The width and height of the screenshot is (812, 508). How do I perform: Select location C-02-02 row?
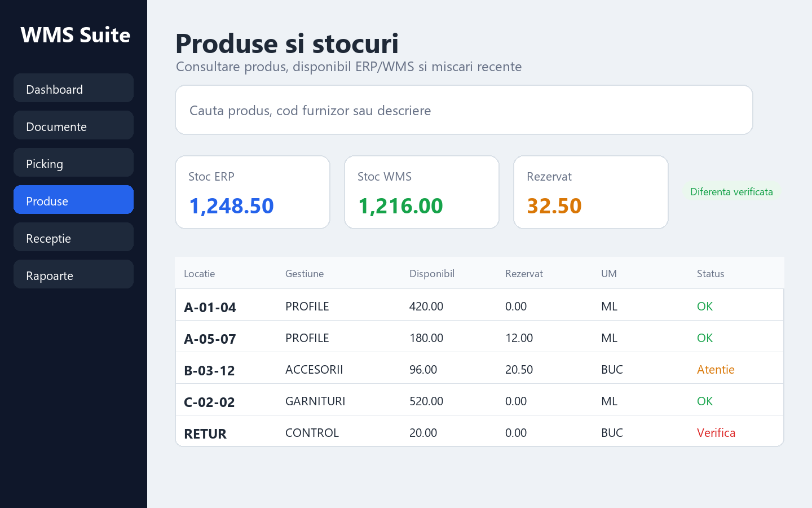[479, 400]
